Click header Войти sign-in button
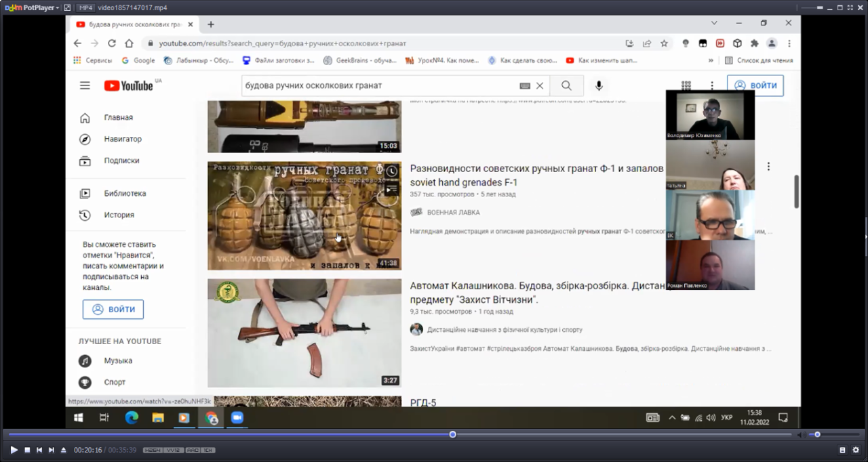The height and width of the screenshot is (462, 868). [x=755, y=85]
